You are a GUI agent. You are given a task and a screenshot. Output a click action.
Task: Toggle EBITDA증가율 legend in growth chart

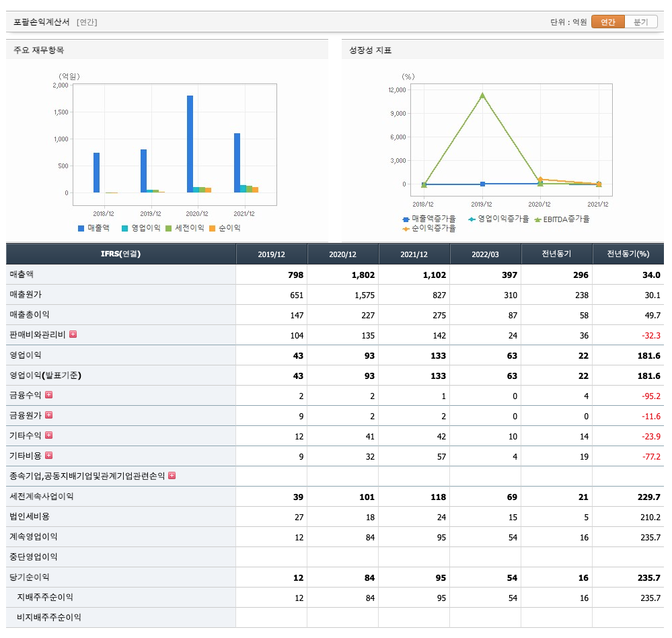point(562,219)
